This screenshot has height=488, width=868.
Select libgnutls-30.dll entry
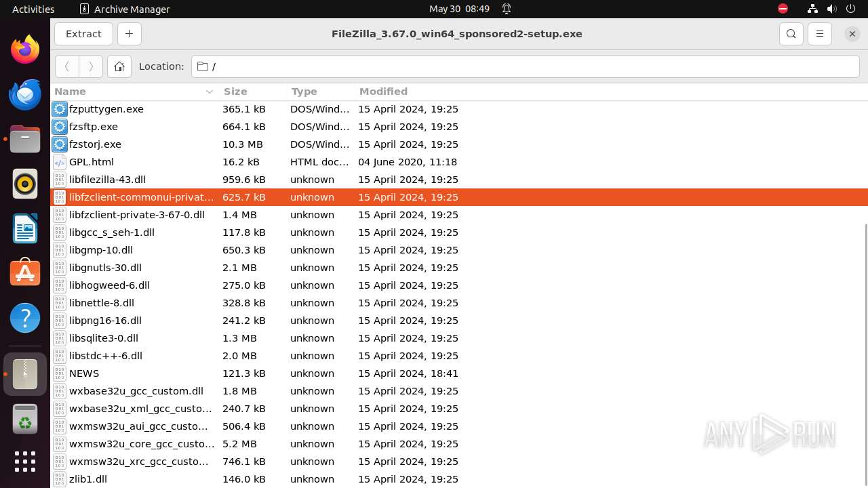[x=459, y=268]
